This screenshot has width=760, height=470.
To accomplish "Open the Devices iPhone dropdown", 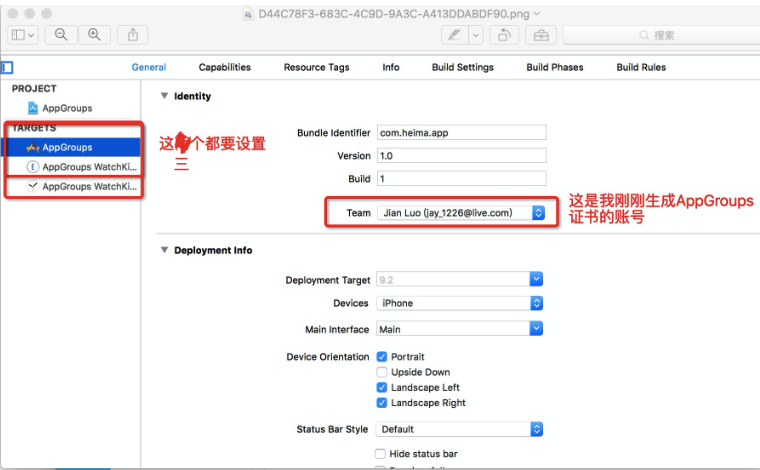I will tap(459, 303).
